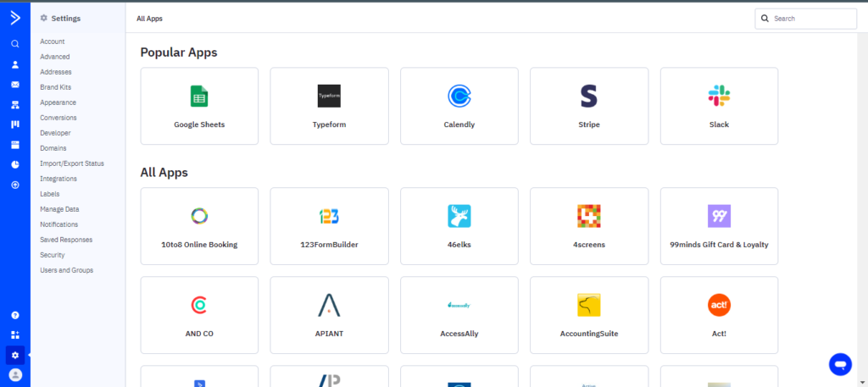Open Domains settings

coord(53,148)
